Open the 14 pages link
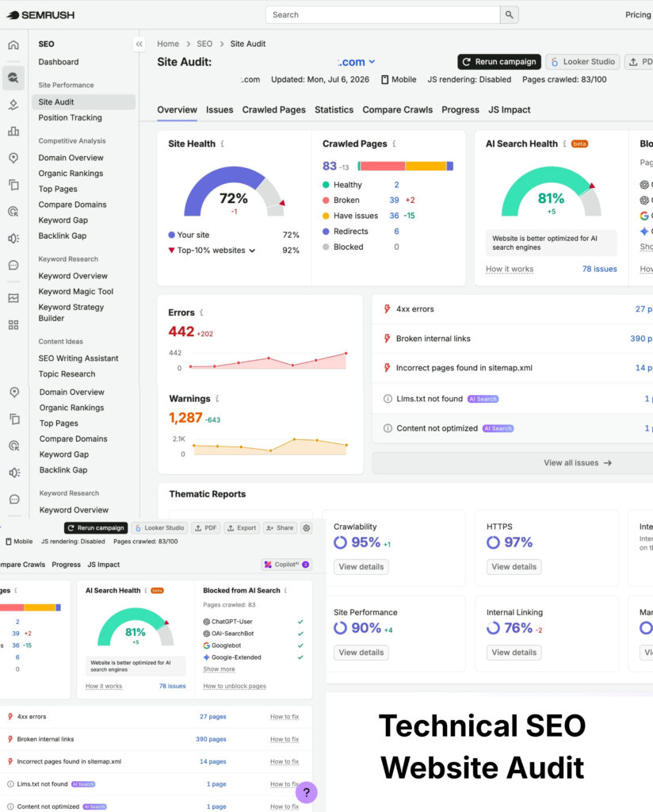The height and width of the screenshot is (812, 653). [212, 761]
